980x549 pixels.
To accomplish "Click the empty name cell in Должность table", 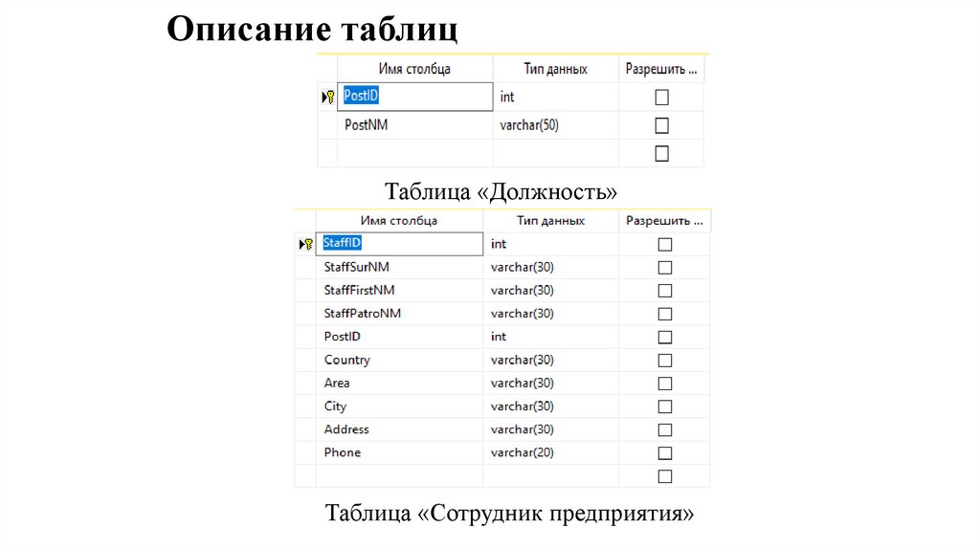I will click(415, 153).
